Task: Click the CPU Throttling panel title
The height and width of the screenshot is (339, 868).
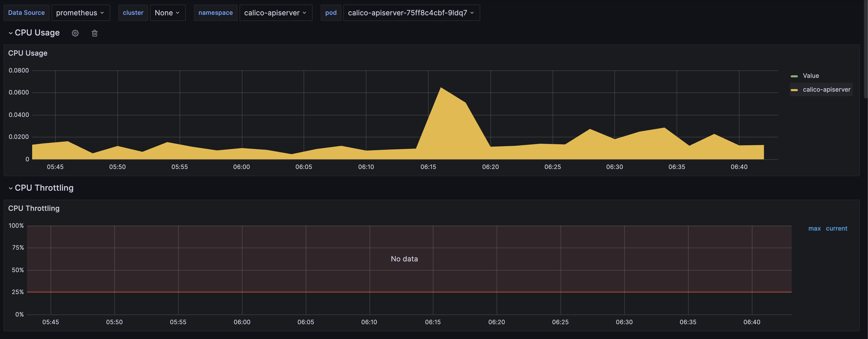Action: pos(34,208)
